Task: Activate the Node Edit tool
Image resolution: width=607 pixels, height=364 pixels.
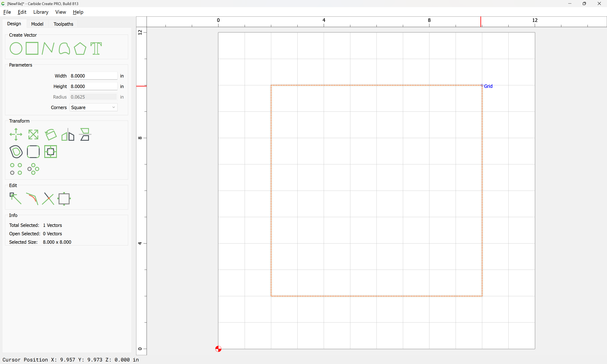Action: click(15, 198)
